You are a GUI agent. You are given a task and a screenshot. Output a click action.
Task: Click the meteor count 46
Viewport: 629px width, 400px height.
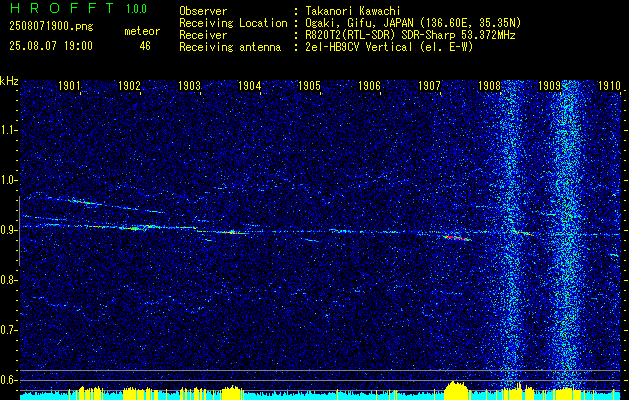(145, 46)
